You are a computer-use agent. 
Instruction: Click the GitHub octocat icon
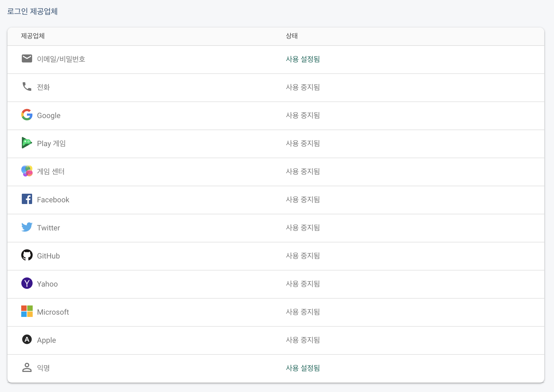click(27, 255)
